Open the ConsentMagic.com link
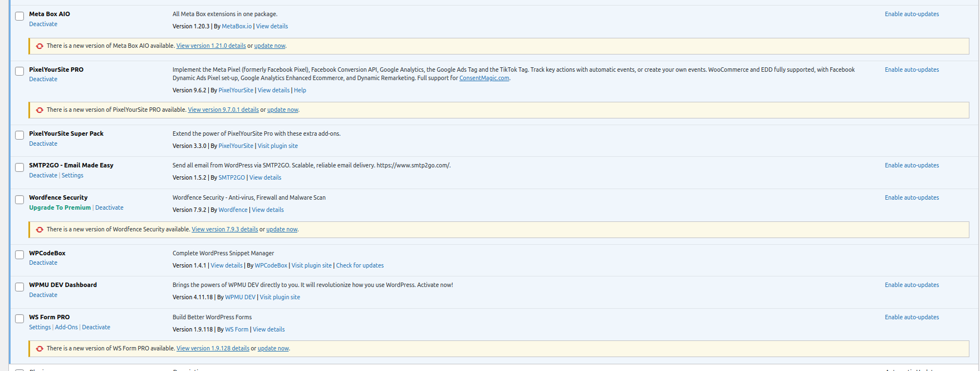The image size is (980, 371). point(484,78)
